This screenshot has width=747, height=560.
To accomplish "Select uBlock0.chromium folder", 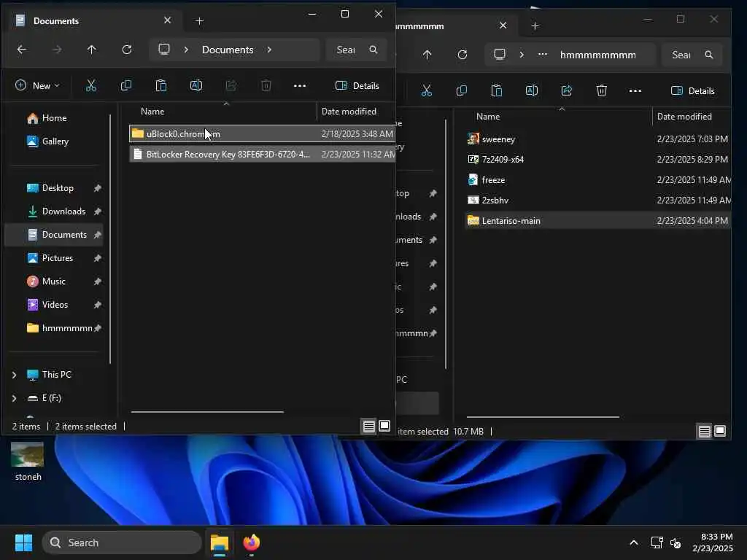I will (262, 134).
